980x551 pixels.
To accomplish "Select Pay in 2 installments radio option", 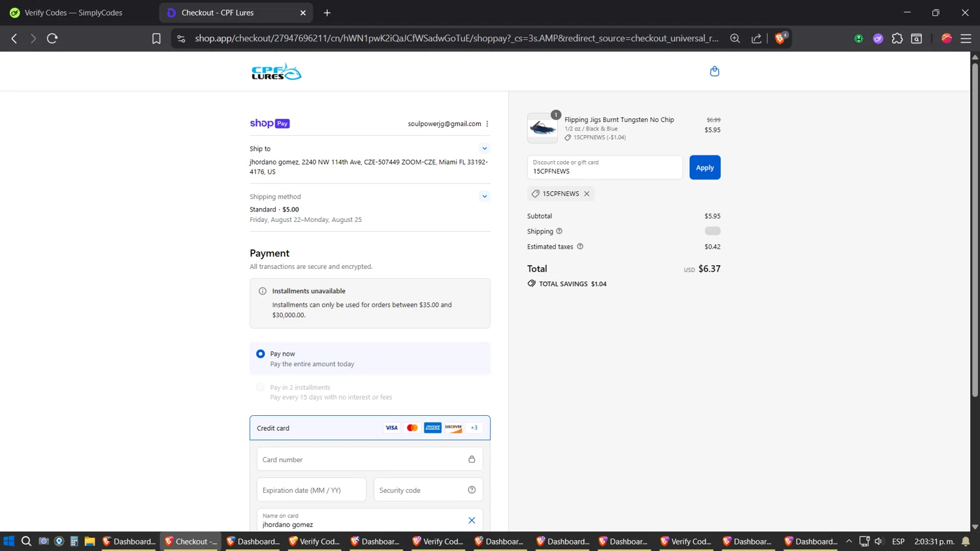I will coord(261,387).
